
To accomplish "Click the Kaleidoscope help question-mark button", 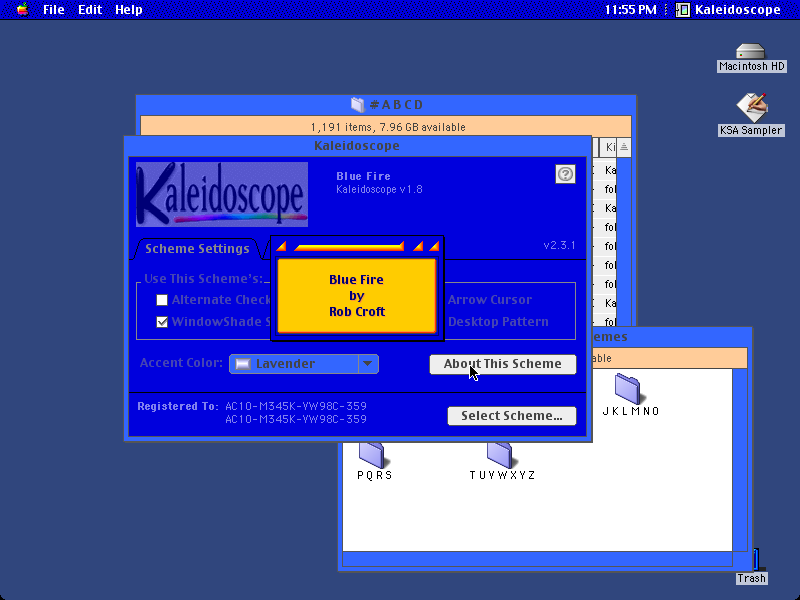I will tap(565, 174).
